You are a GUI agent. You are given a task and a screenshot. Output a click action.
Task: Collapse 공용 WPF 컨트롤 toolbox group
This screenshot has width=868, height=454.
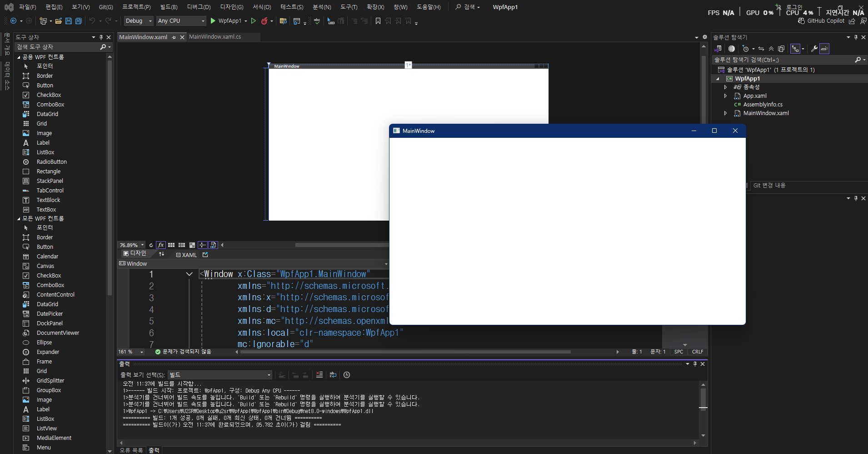click(19, 57)
